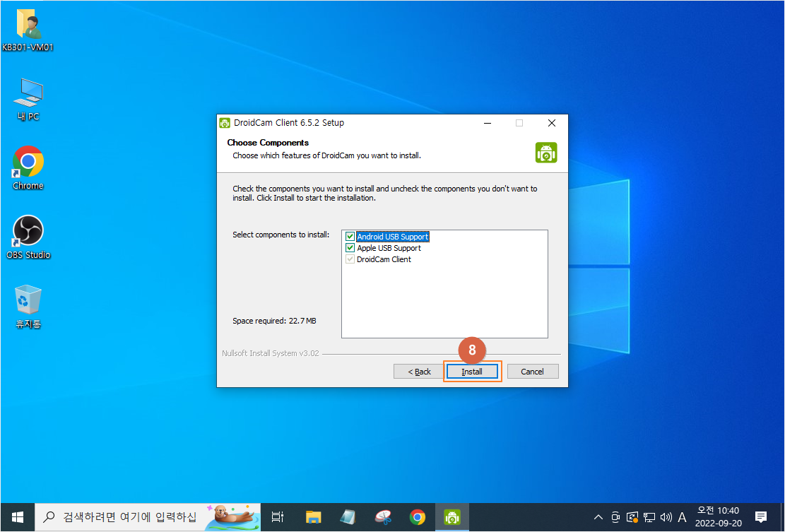
Task: Select the Chrome desktop shortcut
Action: 28,168
